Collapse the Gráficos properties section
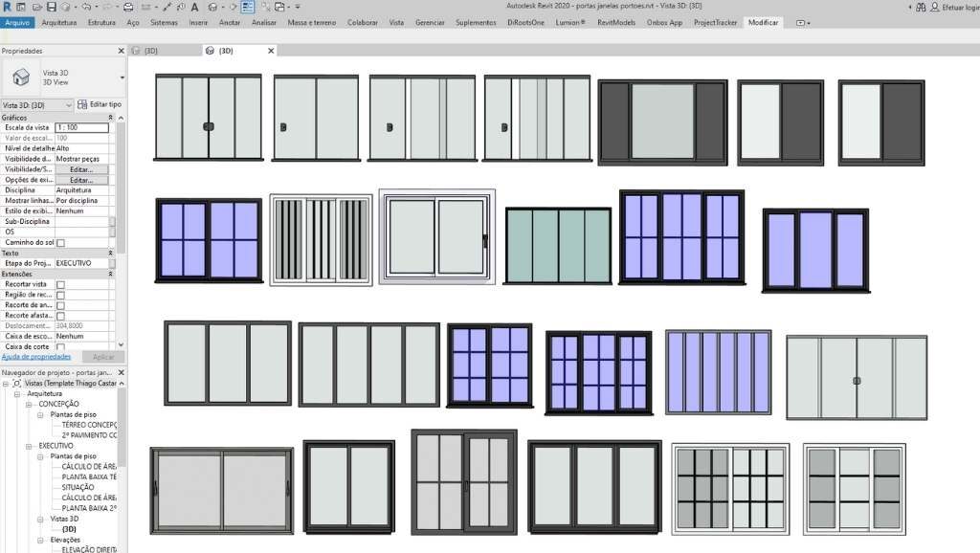Viewport: 980px width, 553px height. pyautogui.click(x=110, y=117)
